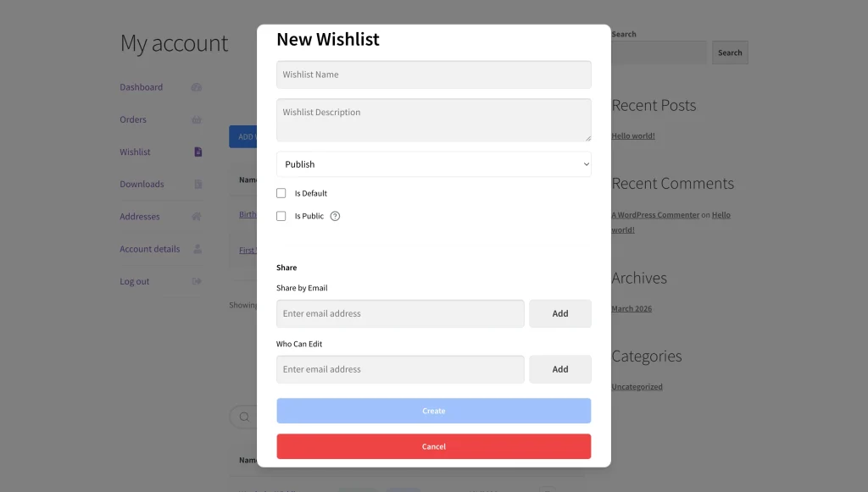The width and height of the screenshot is (868, 492).
Task: Click the Downloads file icon
Action: 197,184
